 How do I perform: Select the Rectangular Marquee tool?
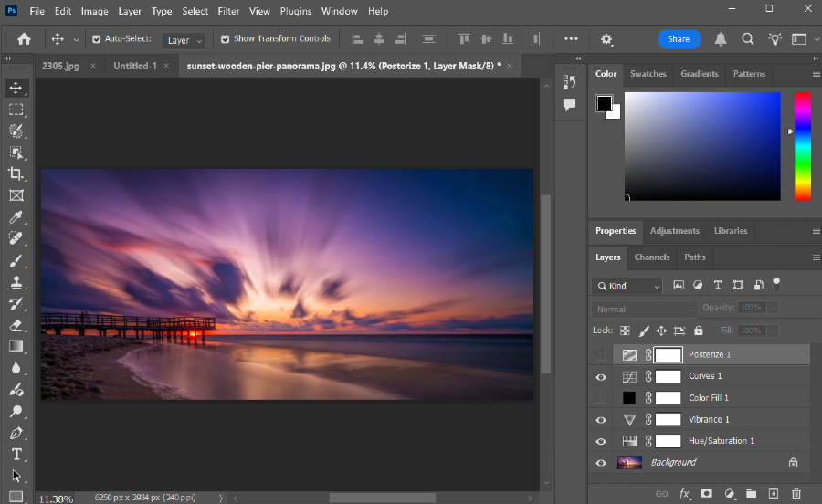click(16, 110)
